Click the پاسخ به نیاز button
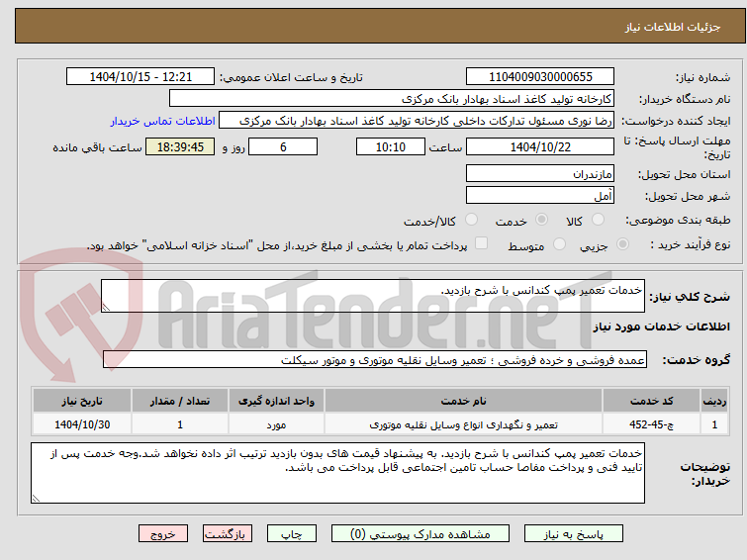This screenshot has height=560, width=747. [x=574, y=534]
